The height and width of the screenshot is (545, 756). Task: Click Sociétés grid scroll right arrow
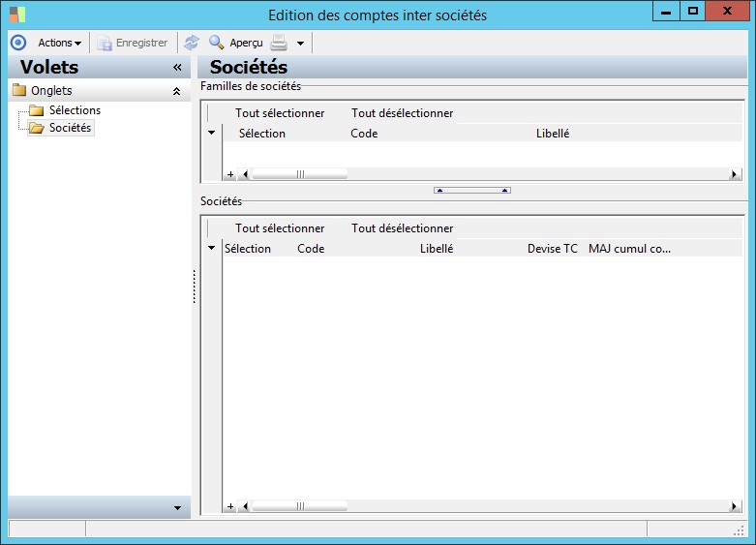(735, 507)
